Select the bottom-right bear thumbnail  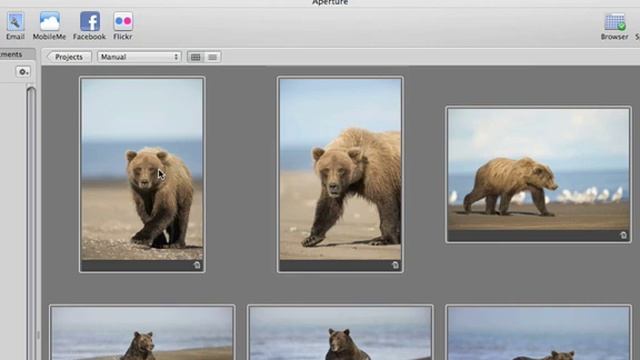(538, 332)
